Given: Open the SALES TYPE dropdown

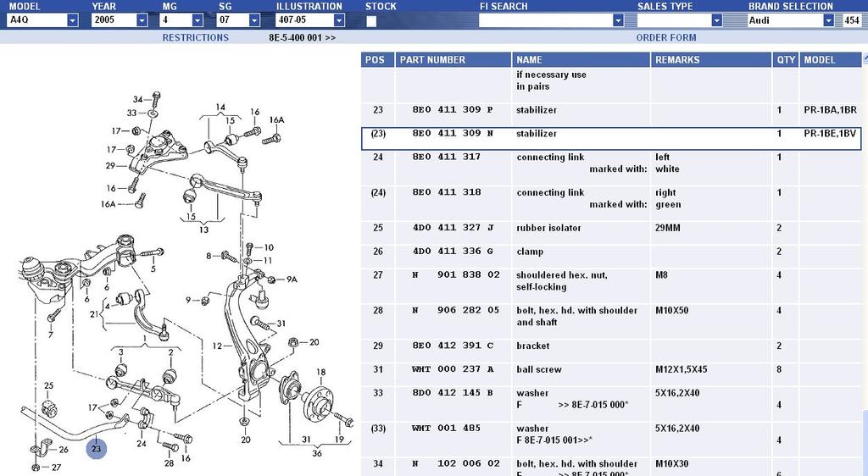Looking at the screenshot, I should click(716, 20).
